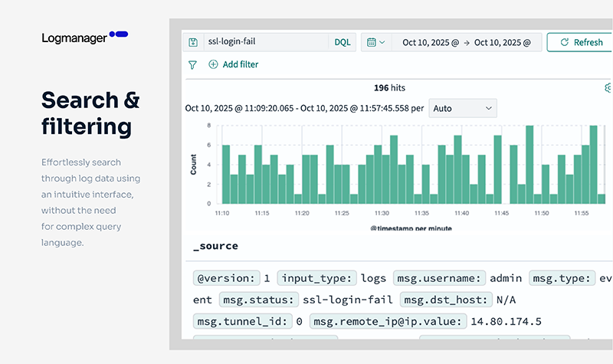Screen dimensions: 613x364
Task: Click the ssl-login-fail status value in log entry
Action: click(x=348, y=300)
